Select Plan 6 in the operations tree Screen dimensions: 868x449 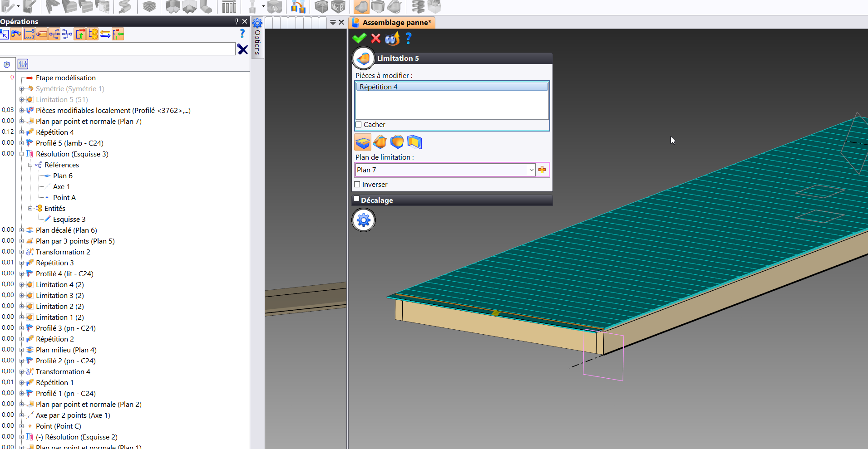point(63,176)
